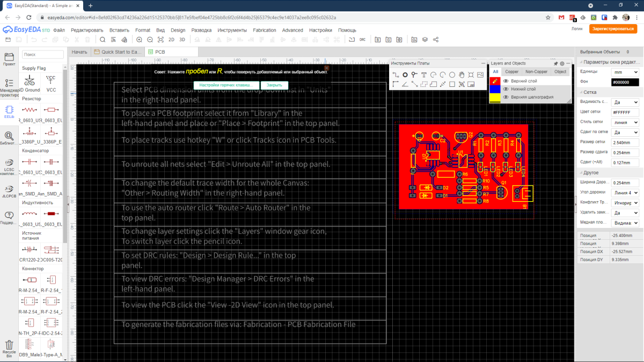Click Настройки горячих клавиш button
644x362 pixels.
pyautogui.click(x=226, y=85)
